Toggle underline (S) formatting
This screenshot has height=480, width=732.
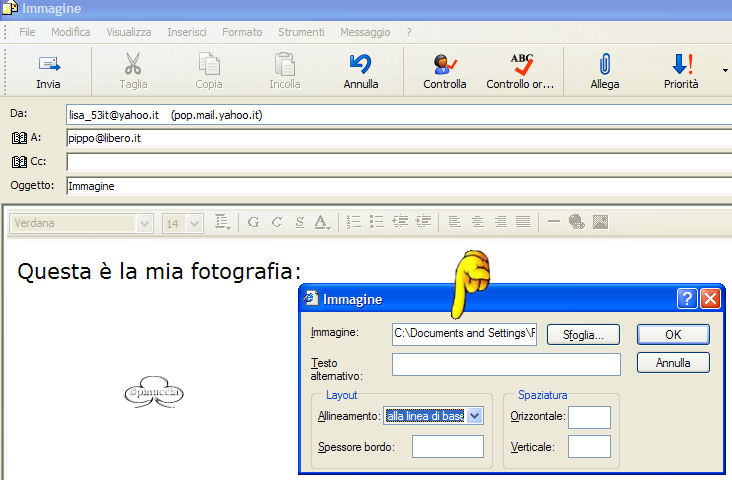point(300,222)
